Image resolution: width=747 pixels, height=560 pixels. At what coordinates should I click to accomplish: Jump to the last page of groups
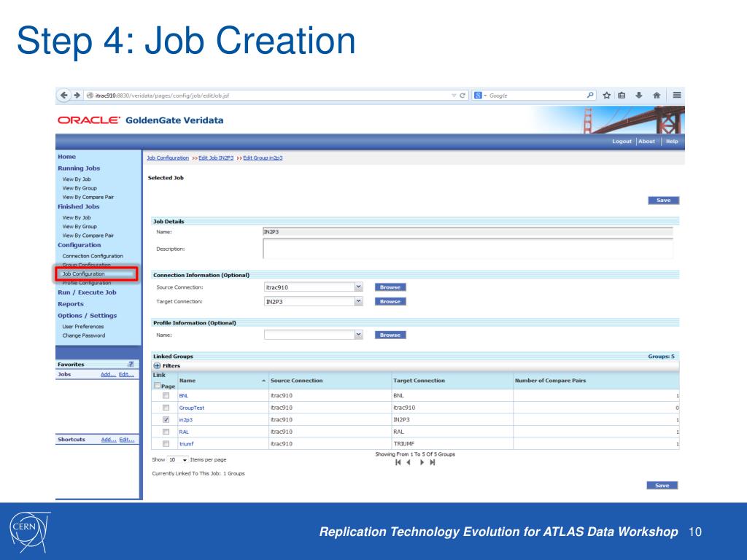(433, 462)
